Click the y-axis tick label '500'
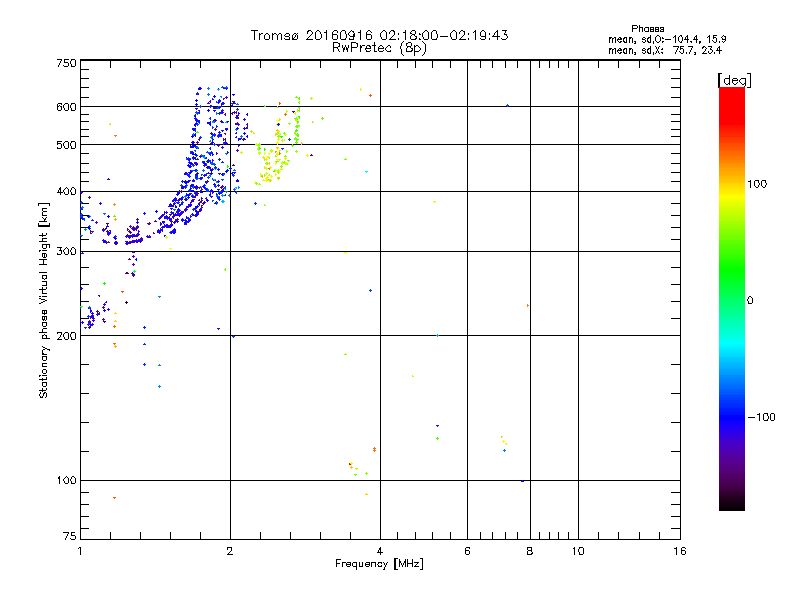 pos(66,145)
